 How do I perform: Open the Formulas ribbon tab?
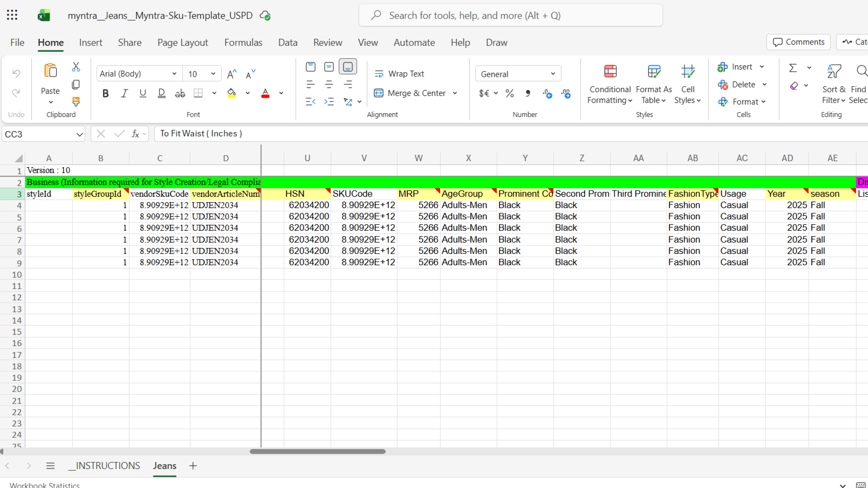(243, 42)
